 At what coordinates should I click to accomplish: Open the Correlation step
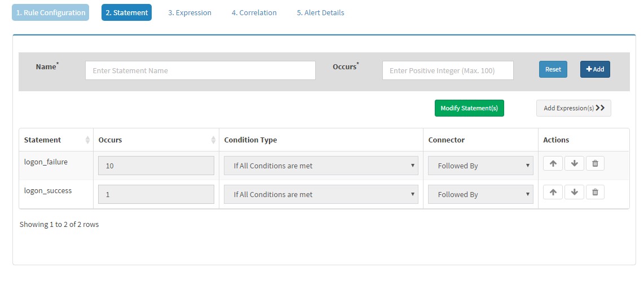coord(254,13)
